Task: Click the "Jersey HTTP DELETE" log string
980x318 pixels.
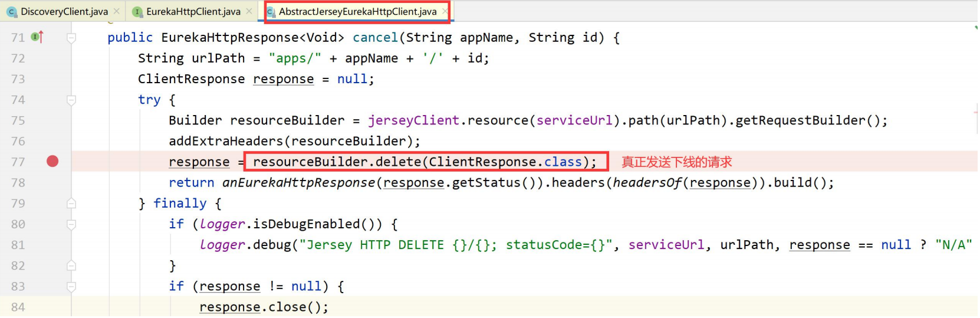Action: tap(456, 245)
